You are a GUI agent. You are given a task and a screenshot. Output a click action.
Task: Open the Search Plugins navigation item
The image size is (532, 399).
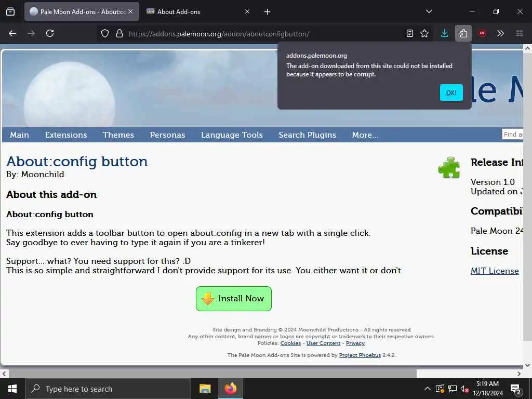[x=308, y=135]
